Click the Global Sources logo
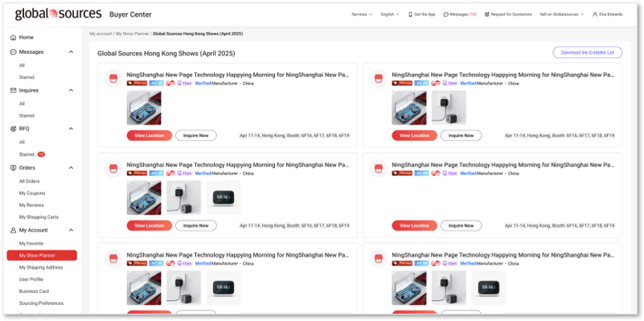The width and height of the screenshot is (644, 321). tap(58, 14)
